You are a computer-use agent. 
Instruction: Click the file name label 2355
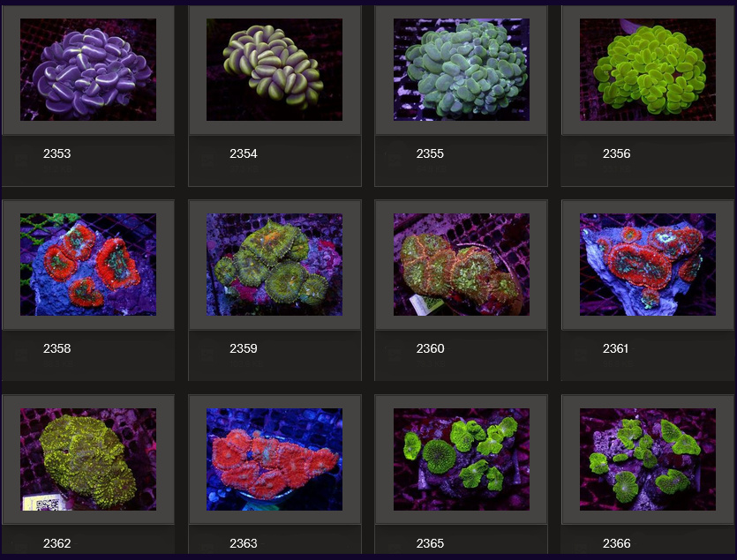(430, 153)
